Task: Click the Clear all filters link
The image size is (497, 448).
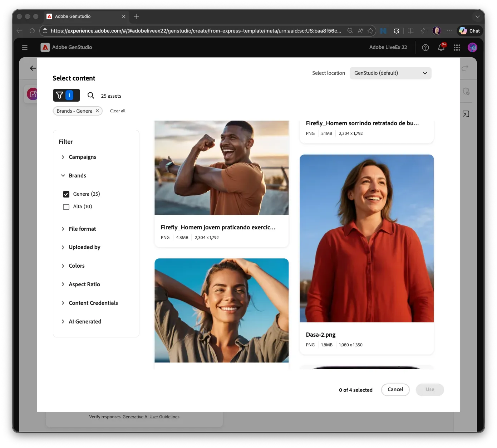Action: 118,111
